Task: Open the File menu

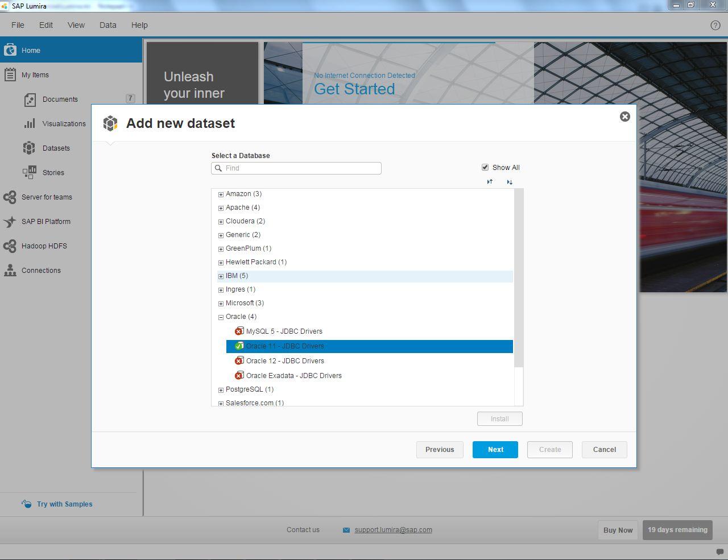Action: tap(18, 25)
